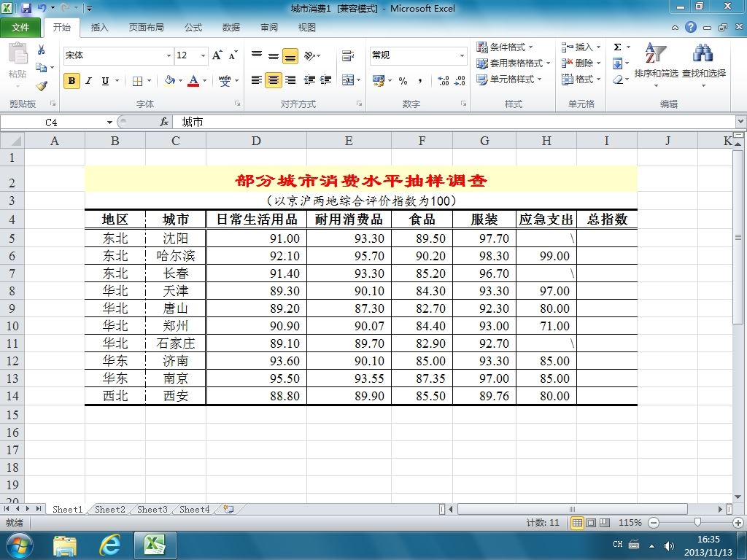Click zoom out minus button
Viewport: 747px width, 560px height.
pyautogui.click(x=654, y=523)
